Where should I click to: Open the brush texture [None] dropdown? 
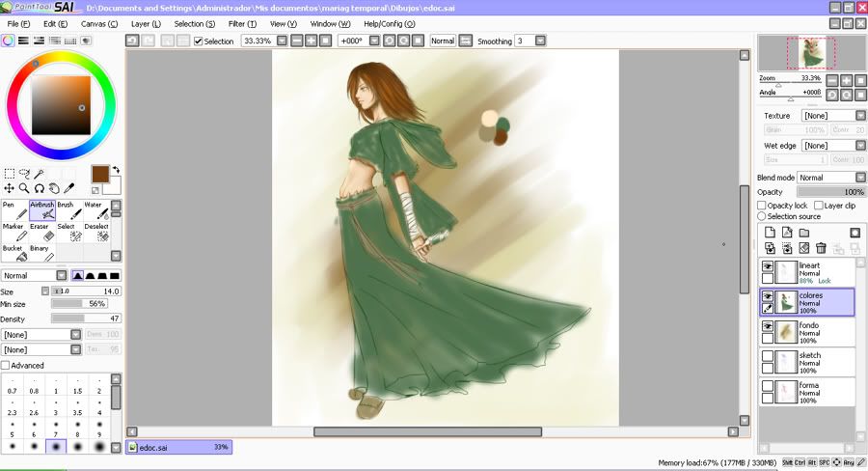coord(76,349)
